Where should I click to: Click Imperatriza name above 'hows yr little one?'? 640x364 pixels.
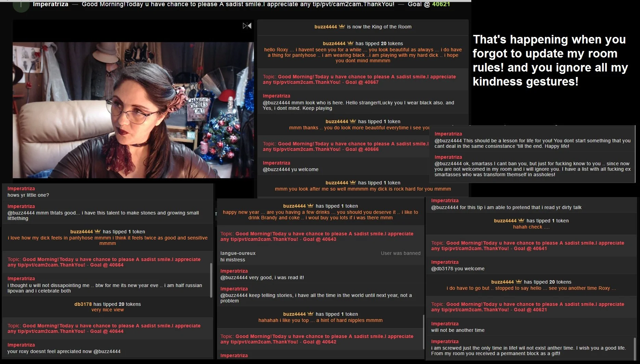click(x=21, y=188)
